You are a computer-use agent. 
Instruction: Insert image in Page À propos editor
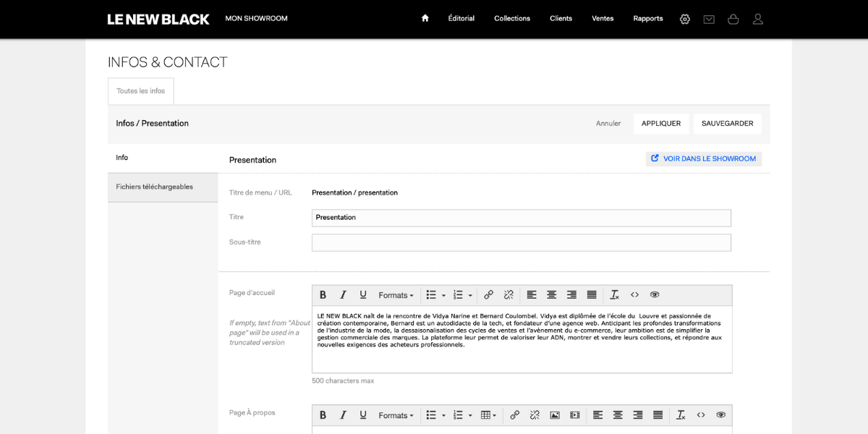[x=555, y=415]
